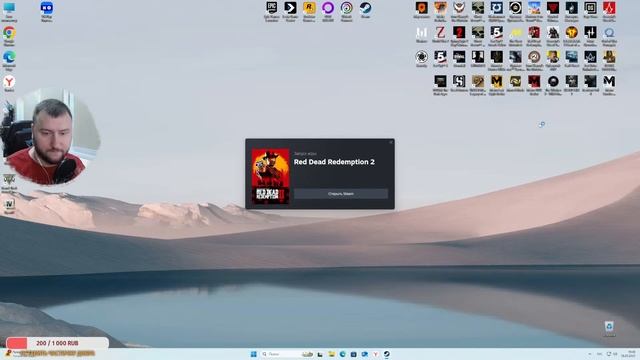Select the red Assassin's Creed game shortcut
This screenshot has height=360, width=640.
609,7
